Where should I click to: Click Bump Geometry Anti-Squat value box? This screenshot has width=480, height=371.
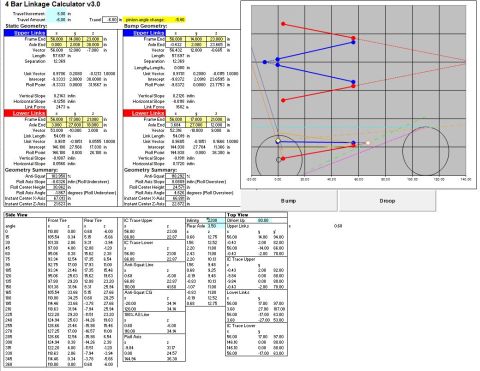coord(175,176)
